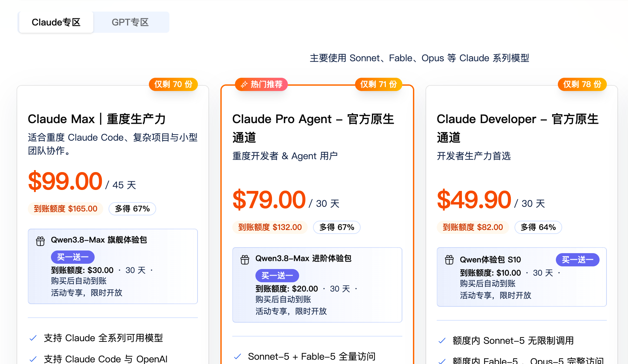Click checkmark beside 额度内 Sonnet-5 无限制调用
Screen dimensions: 628x364
click(442, 341)
